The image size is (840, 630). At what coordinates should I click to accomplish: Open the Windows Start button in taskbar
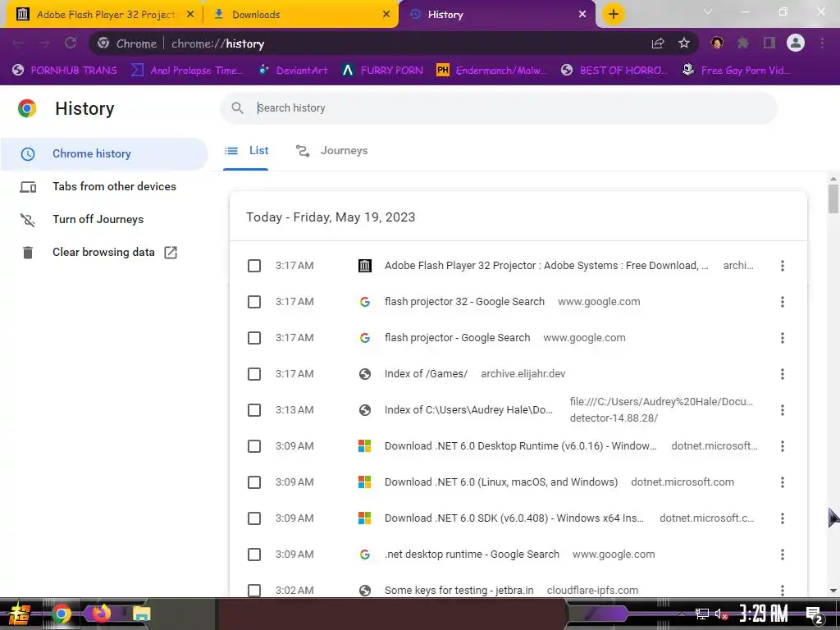coord(19,614)
